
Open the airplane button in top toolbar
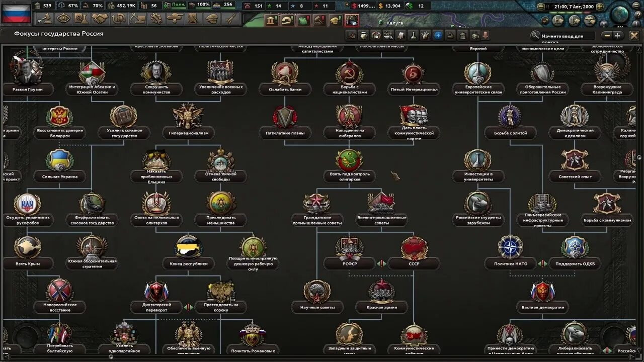tap(175, 19)
